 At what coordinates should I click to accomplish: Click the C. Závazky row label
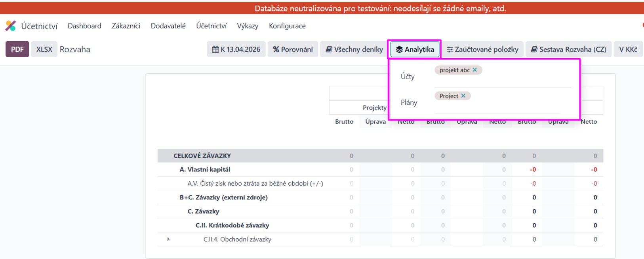tap(203, 211)
